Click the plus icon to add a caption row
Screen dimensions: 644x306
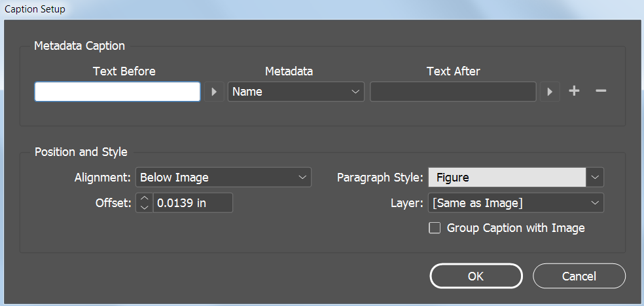(x=574, y=91)
